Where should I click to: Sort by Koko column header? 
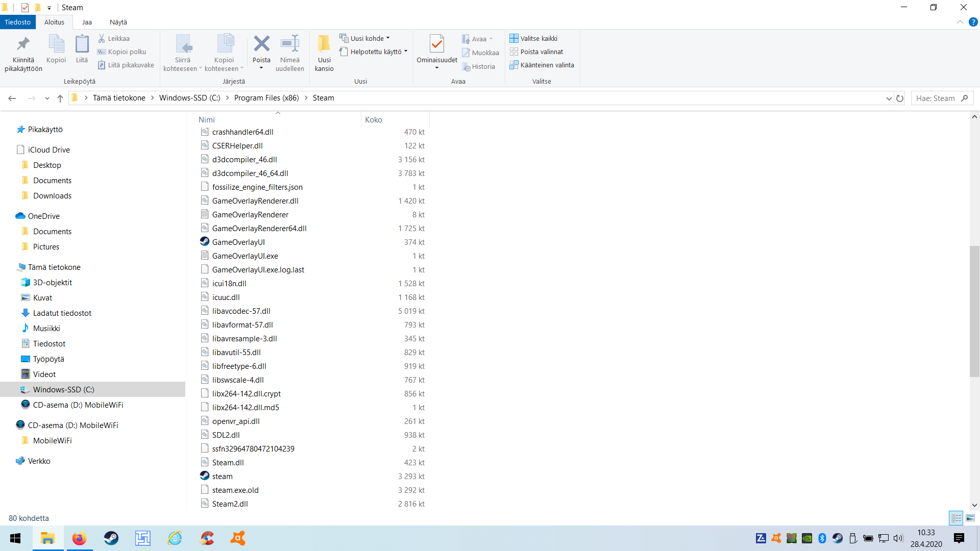[395, 119]
